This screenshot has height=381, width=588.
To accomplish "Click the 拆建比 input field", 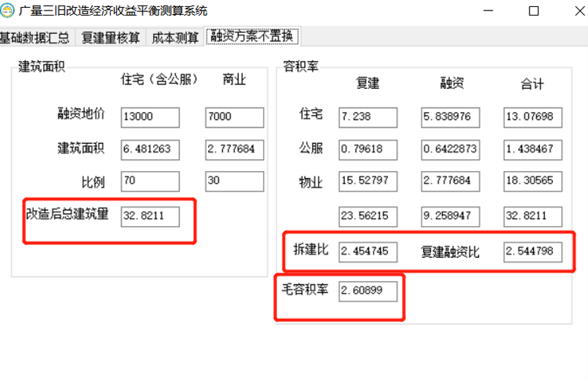I will (x=367, y=251).
